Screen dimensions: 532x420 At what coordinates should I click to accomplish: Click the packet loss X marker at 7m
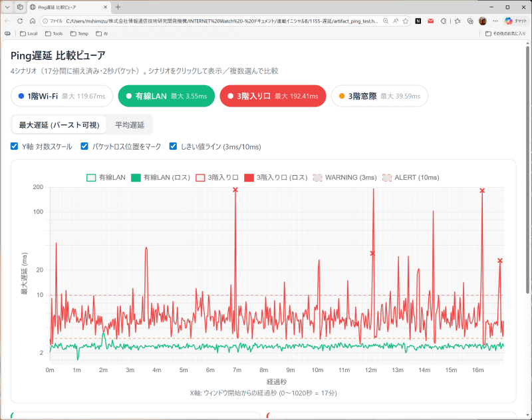point(235,190)
